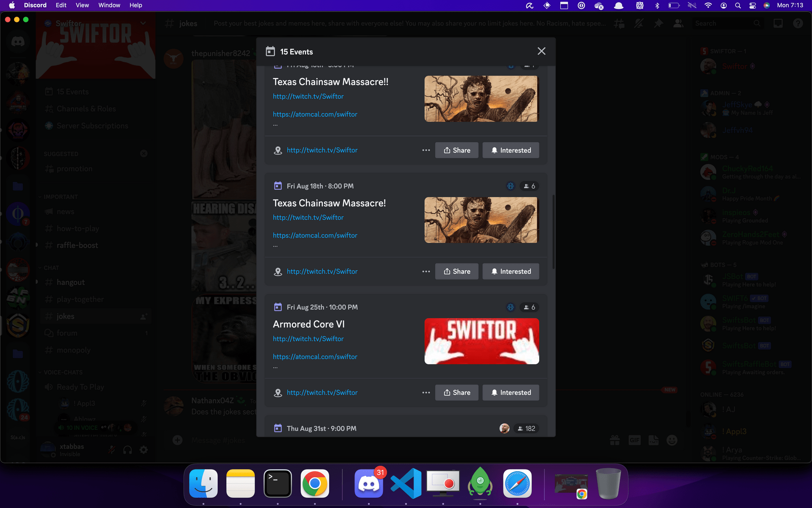
Task: Open emoji picker in message bar
Action: pyautogui.click(x=672, y=440)
